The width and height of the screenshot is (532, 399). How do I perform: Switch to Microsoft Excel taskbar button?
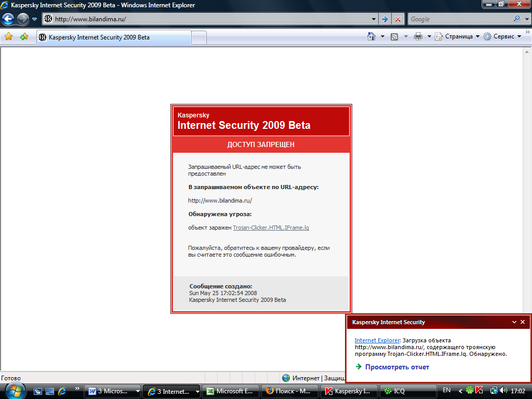pyautogui.click(x=231, y=391)
